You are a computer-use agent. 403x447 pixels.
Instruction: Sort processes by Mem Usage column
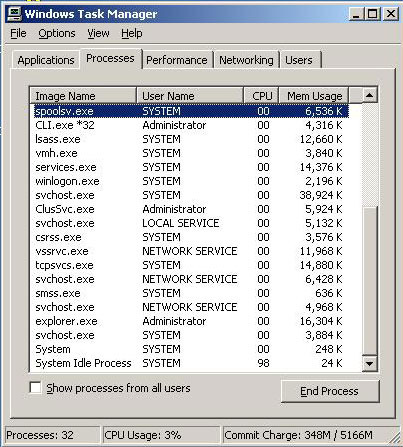313,96
